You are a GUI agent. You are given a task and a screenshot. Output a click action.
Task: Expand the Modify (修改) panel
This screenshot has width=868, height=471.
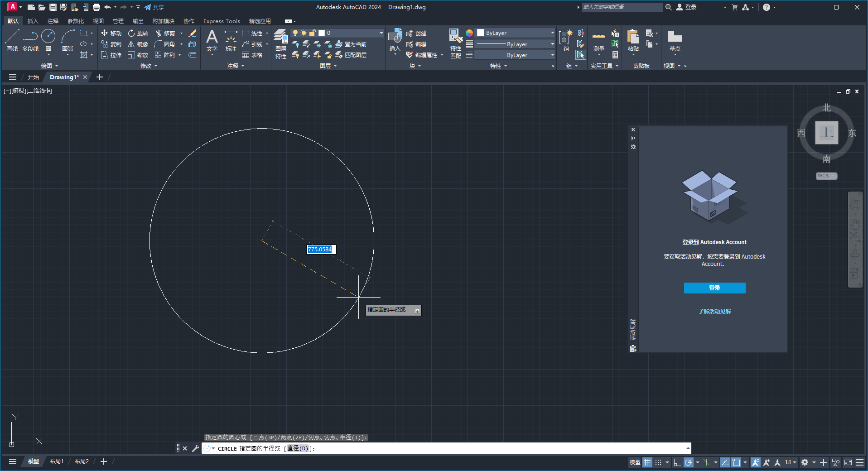149,66
